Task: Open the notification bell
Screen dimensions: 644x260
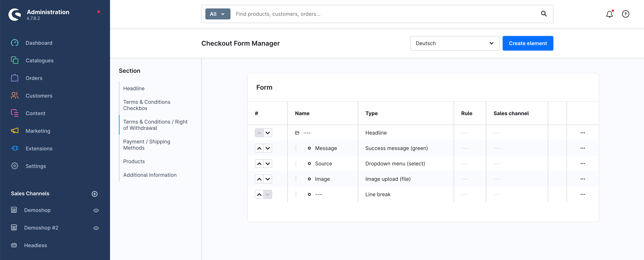Action: click(610, 14)
